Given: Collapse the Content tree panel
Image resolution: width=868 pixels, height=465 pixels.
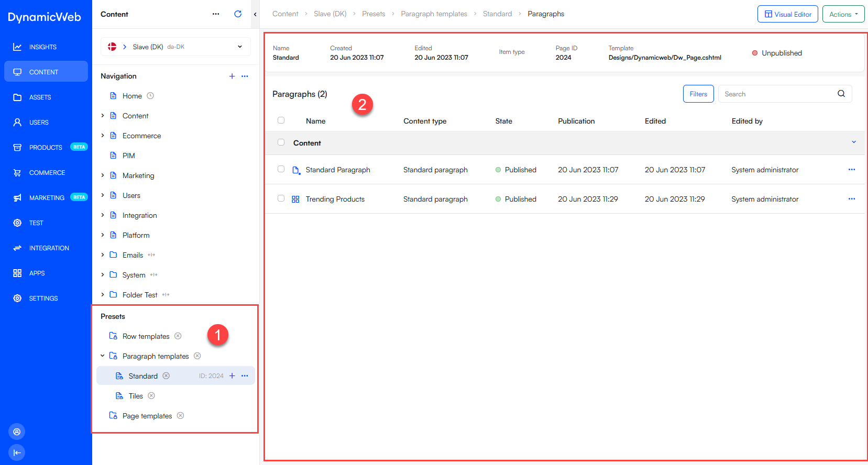Looking at the screenshot, I should tap(255, 14).
